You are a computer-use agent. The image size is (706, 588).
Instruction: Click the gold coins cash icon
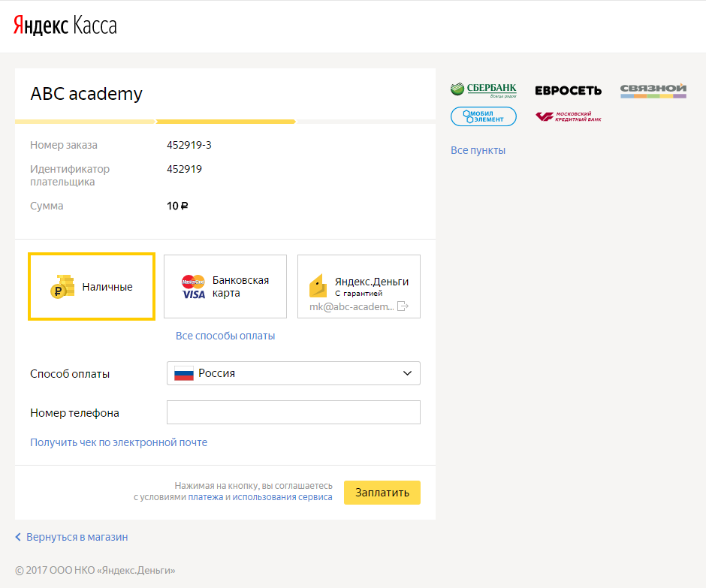tap(62, 287)
